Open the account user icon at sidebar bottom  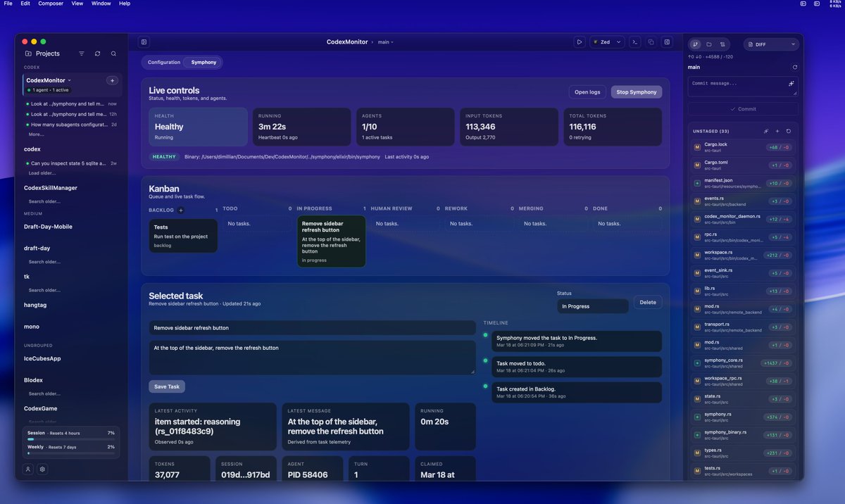point(28,469)
